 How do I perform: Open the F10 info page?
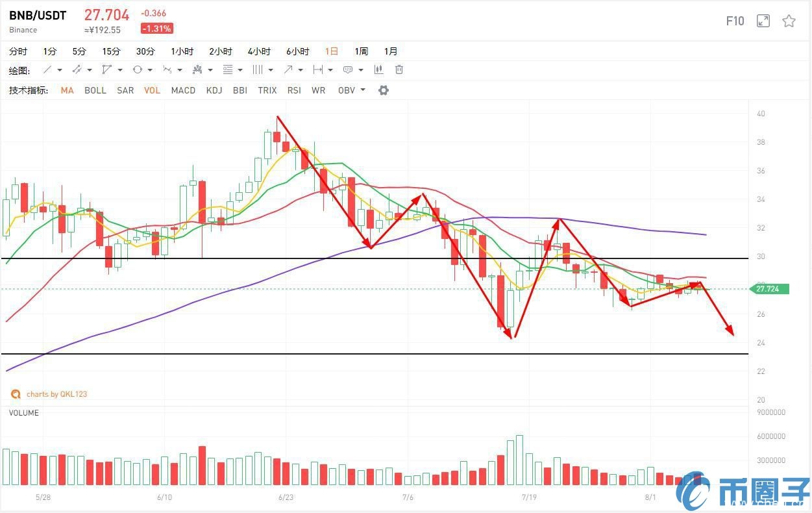tap(735, 21)
